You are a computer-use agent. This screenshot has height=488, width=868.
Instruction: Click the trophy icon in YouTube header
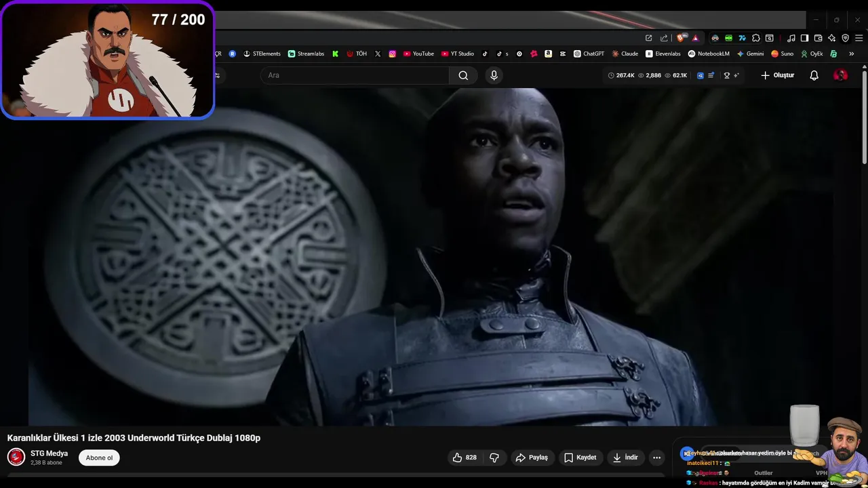[727, 75]
